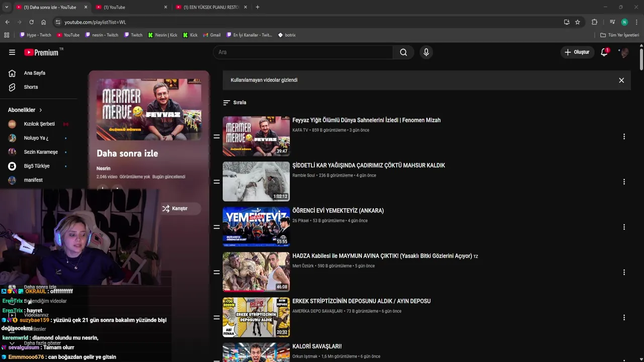
Task: Open the Chrome profile N avatar
Action: (x=624, y=22)
